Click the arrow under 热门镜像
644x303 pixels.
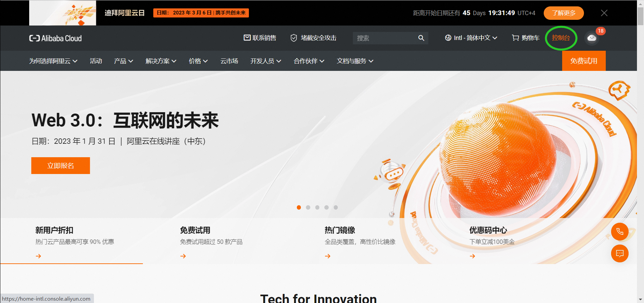tap(328, 256)
